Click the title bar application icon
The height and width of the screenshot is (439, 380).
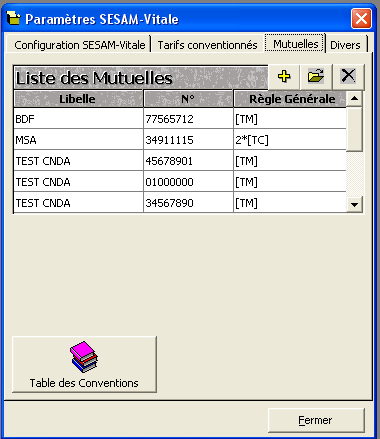14,19
